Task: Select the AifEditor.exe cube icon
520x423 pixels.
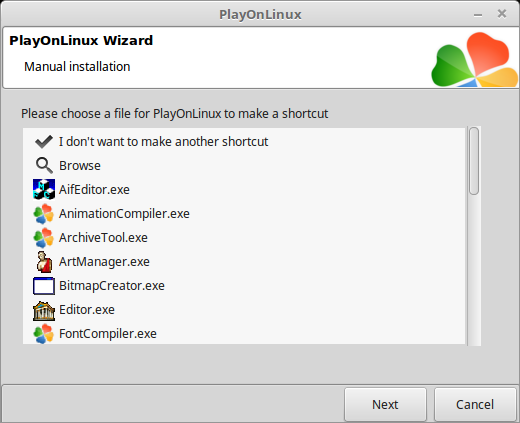Action: 44,189
